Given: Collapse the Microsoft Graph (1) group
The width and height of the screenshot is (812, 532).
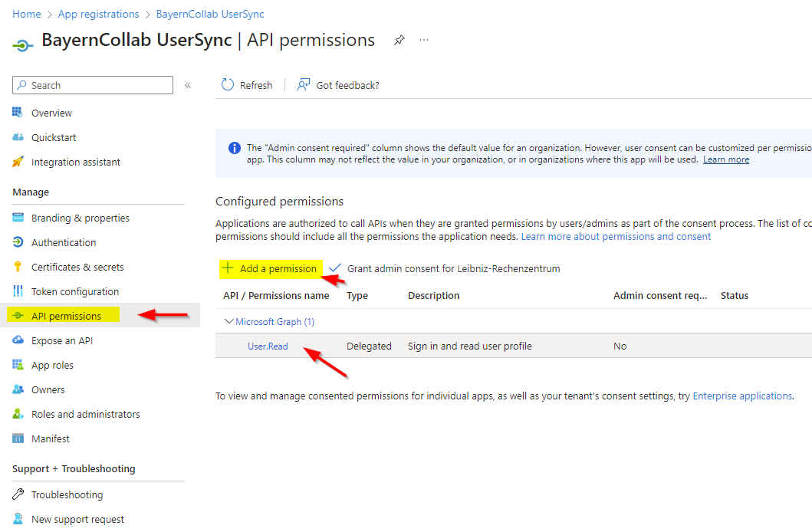Looking at the screenshot, I should tap(228, 322).
